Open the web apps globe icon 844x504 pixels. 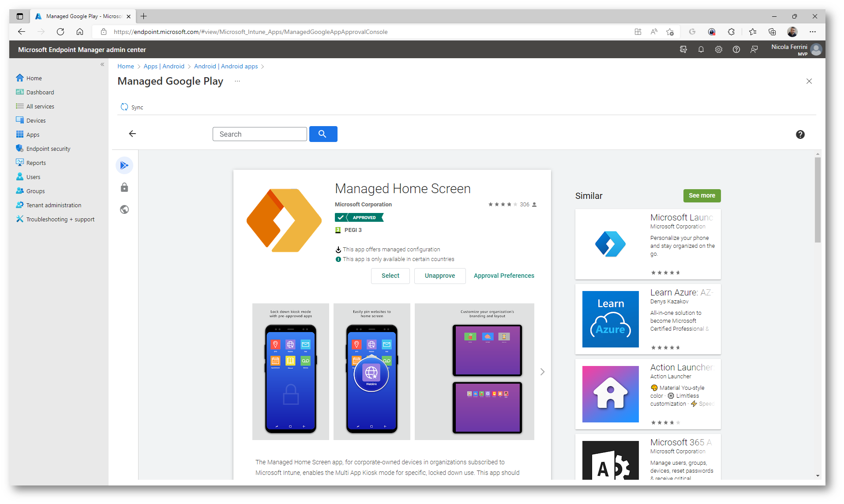coord(124,209)
